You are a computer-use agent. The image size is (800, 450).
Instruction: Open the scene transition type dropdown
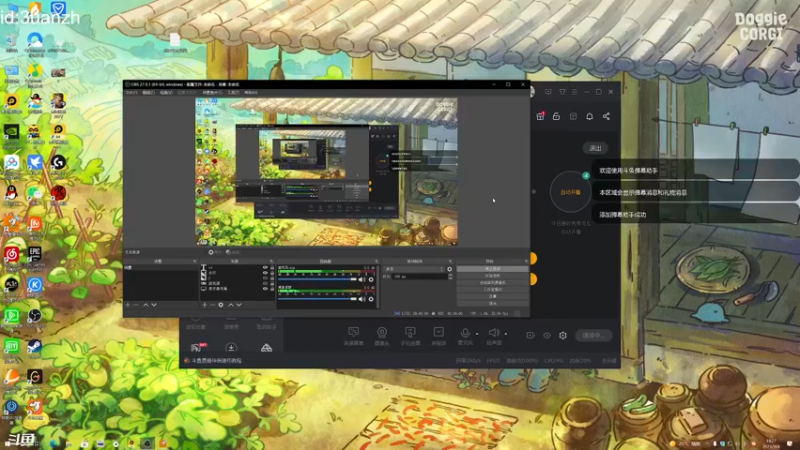pos(415,269)
